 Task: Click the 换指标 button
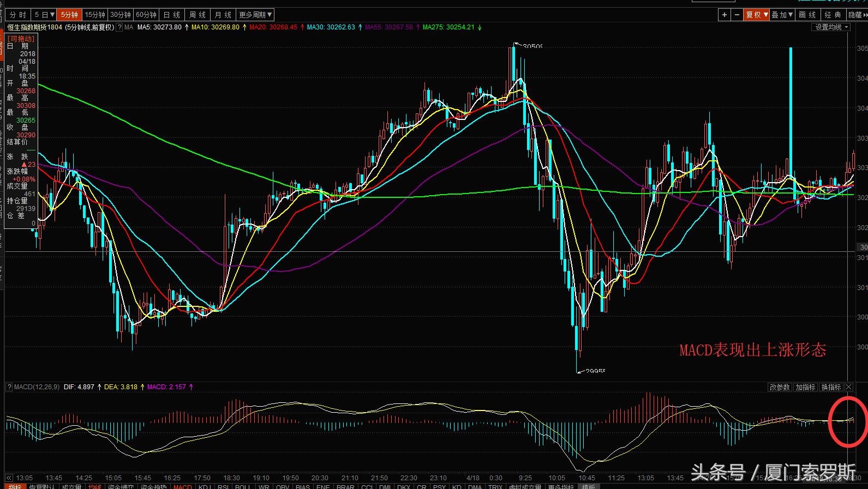click(830, 387)
